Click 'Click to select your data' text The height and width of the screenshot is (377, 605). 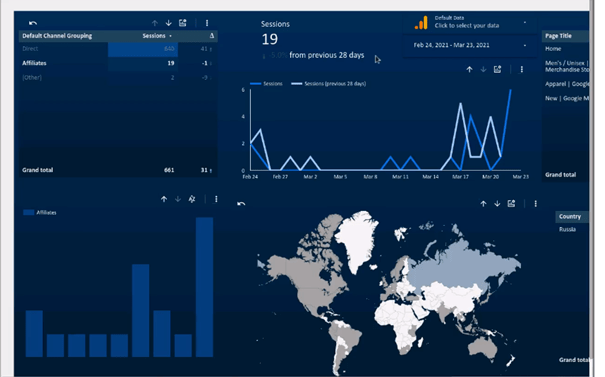pyautogui.click(x=466, y=26)
